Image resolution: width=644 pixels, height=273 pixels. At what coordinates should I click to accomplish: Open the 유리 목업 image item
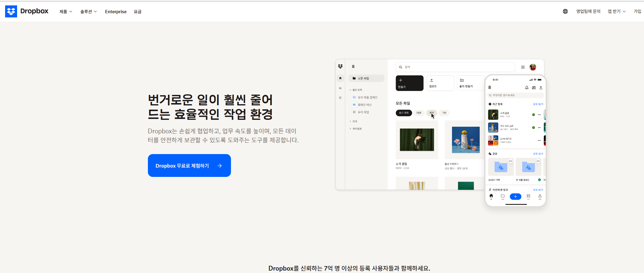coord(361,112)
